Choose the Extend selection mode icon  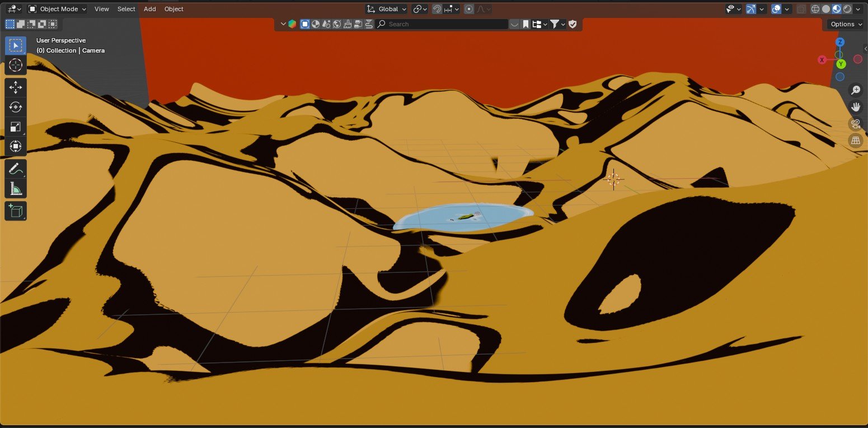point(21,24)
